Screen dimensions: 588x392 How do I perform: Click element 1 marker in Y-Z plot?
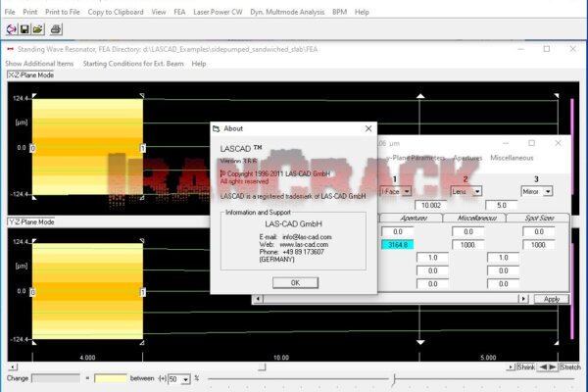point(143,292)
